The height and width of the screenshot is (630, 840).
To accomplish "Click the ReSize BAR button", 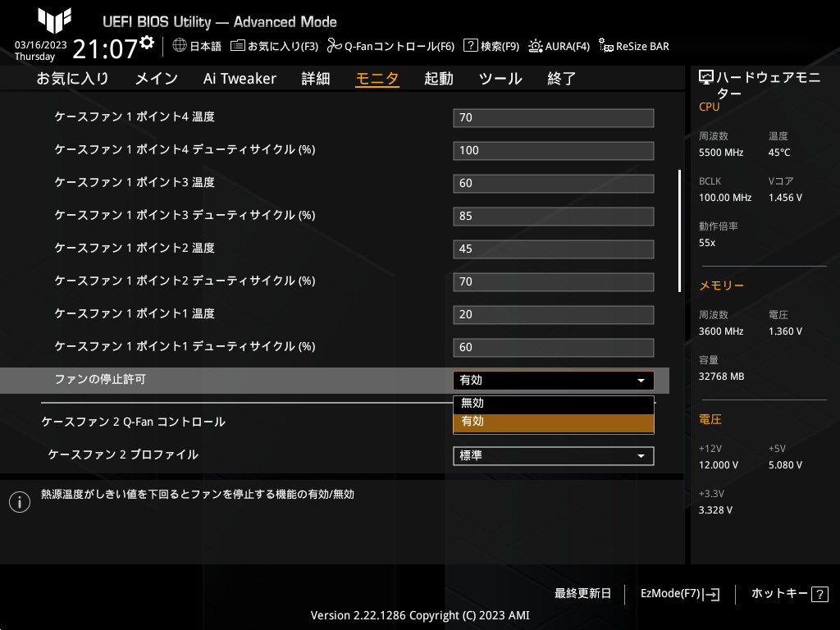I will click(x=634, y=46).
